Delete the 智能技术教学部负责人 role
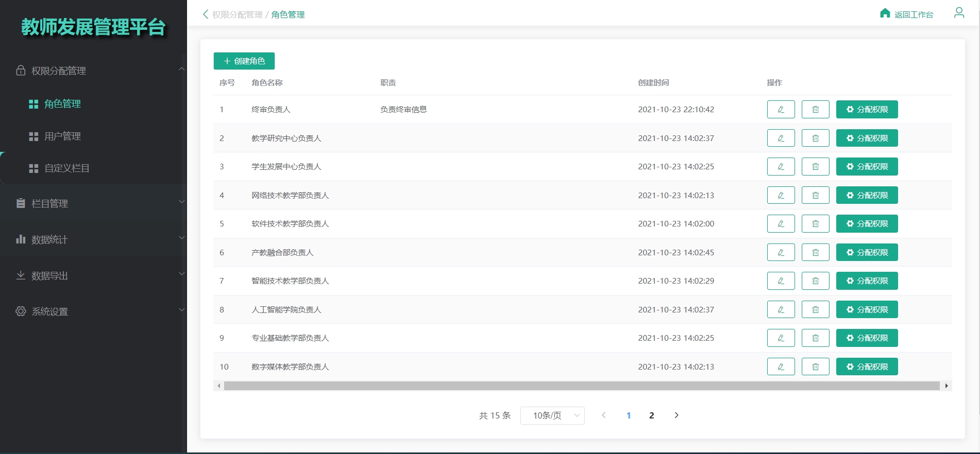Screen dimensions: 980x454 [x=815, y=281]
